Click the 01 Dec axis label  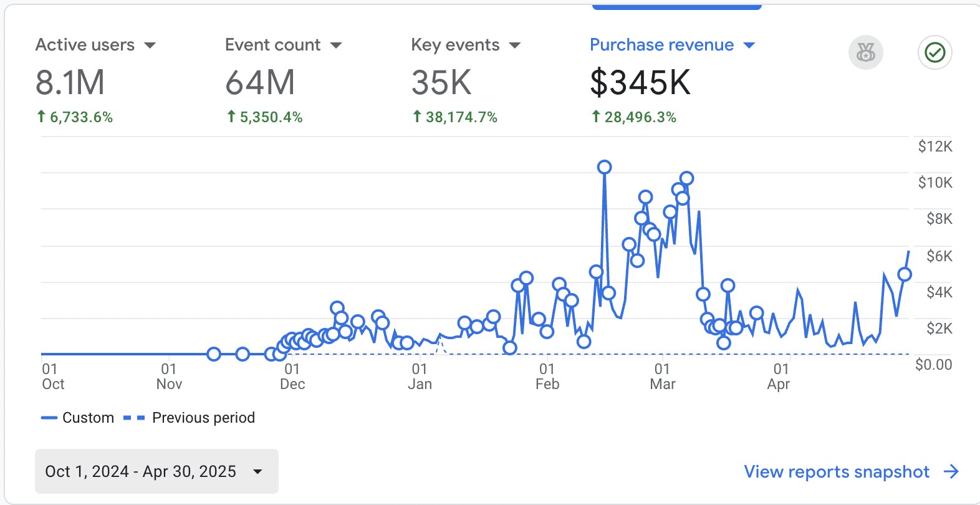point(292,377)
